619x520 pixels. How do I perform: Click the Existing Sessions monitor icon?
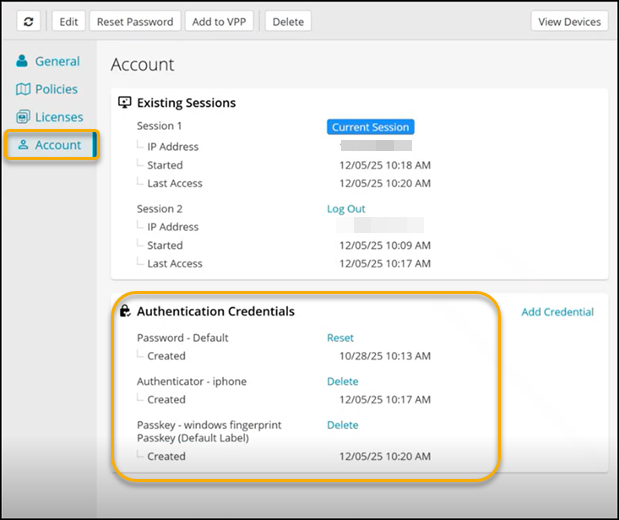(x=125, y=102)
